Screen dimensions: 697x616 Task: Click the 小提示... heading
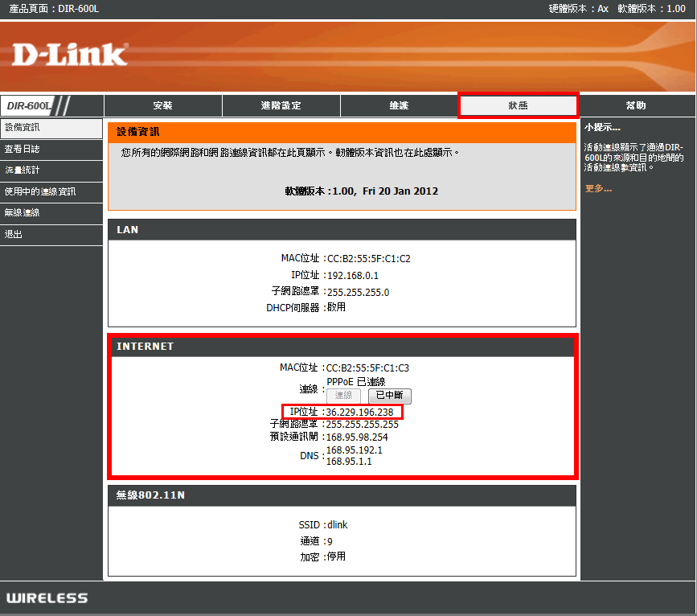pyautogui.click(x=602, y=128)
